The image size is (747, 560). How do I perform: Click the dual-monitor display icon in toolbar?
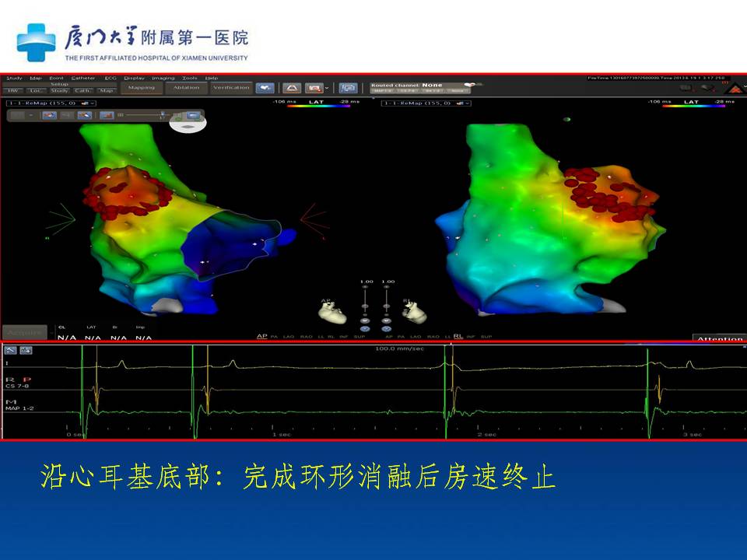coord(348,88)
